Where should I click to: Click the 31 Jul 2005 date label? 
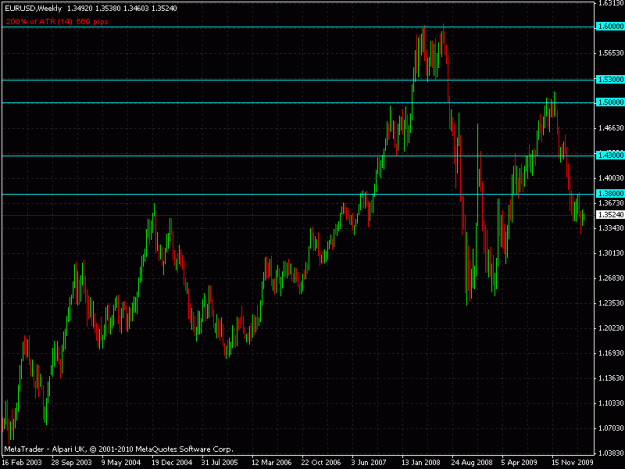(220, 463)
